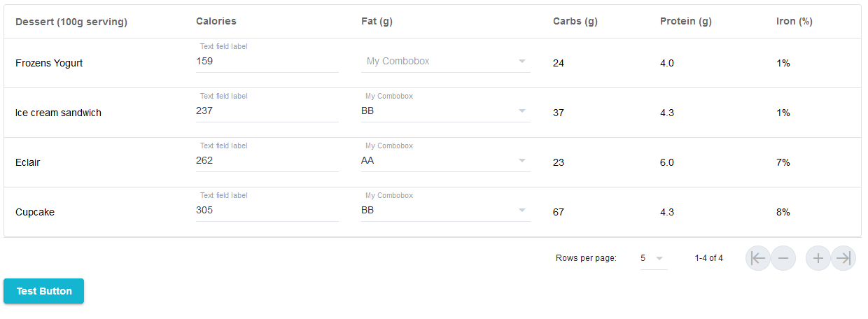Select the Carbs (g) column header
The image size is (868, 319).
[x=575, y=22]
